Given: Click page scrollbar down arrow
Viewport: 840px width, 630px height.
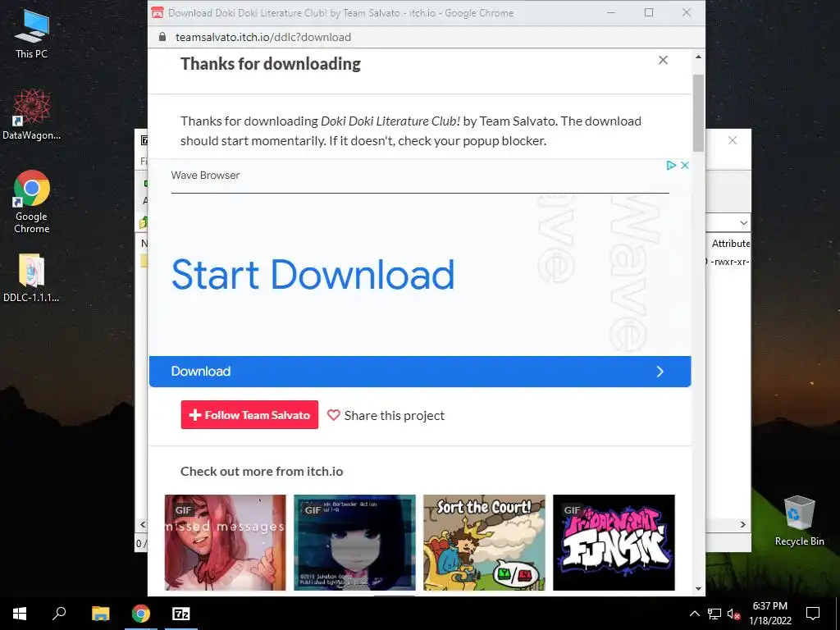Looking at the screenshot, I should tap(698, 589).
